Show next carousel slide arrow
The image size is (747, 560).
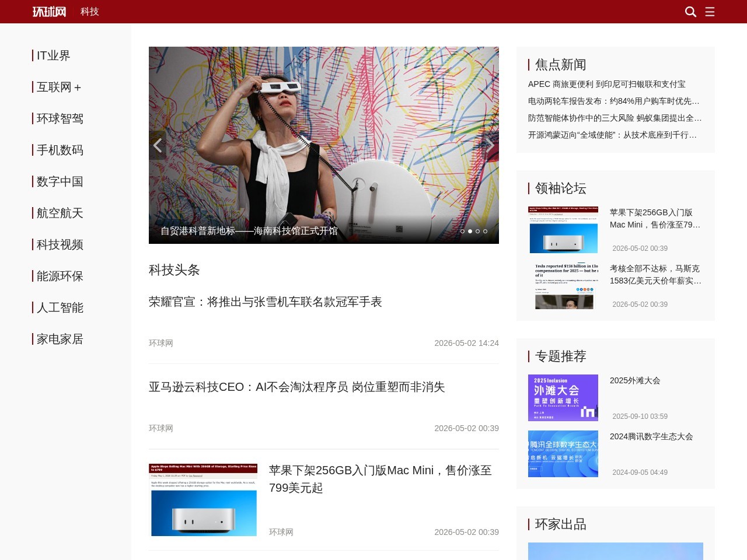point(490,145)
